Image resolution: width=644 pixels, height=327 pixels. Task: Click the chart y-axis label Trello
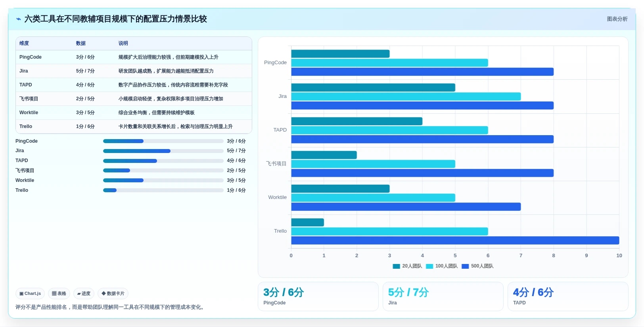[x=280, y=231]
